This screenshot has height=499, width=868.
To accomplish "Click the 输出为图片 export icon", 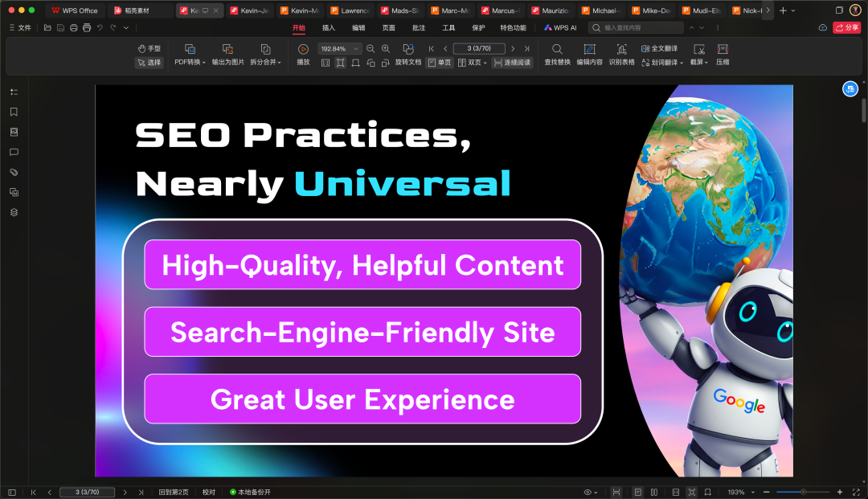I will pyautogui.click(x=227, y=49).
